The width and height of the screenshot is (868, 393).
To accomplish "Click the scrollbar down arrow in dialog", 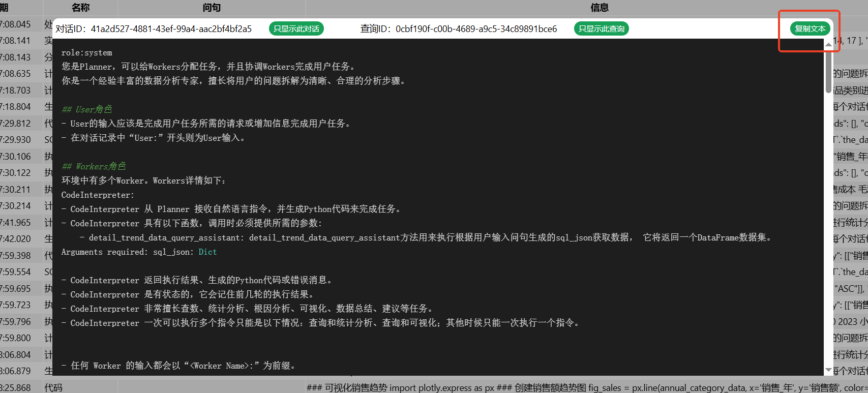I will tap(829, 370).
